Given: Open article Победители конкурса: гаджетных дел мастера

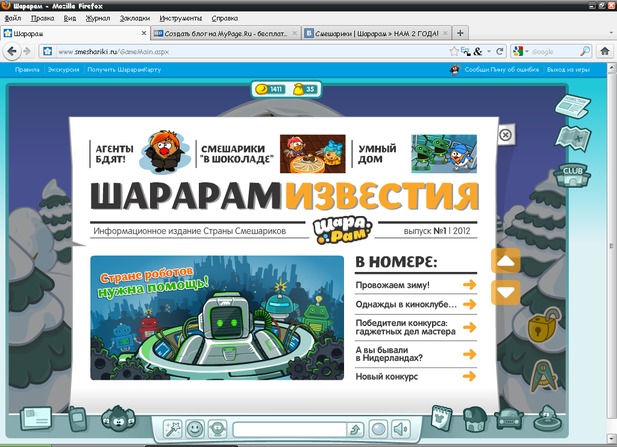Looking at the screenshot, I should [x=416, y=327].
